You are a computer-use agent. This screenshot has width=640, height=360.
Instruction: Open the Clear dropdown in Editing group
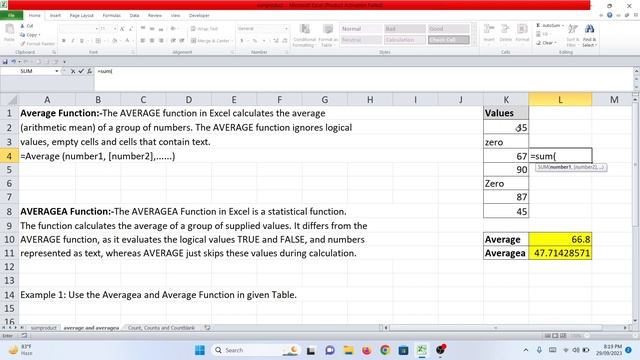pyautogui.click(x=547, y=42)
